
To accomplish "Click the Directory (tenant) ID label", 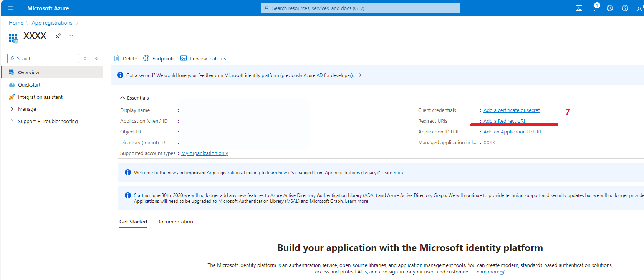I will click(x=142, y=142).
